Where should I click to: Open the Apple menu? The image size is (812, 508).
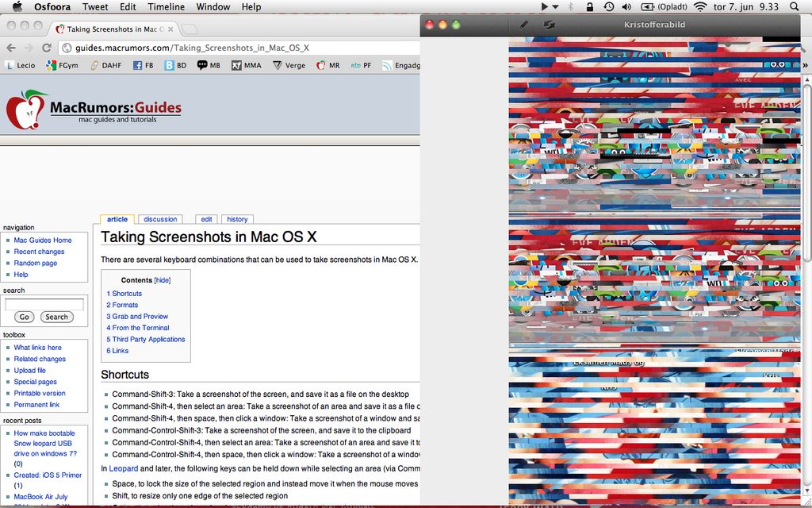[17, 6]
